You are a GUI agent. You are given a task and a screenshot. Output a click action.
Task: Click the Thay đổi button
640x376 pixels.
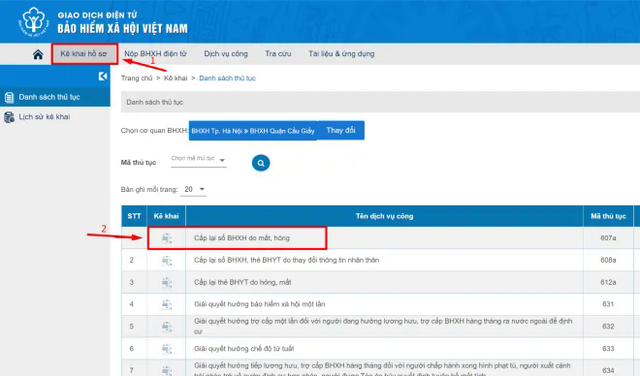(x=341, y=131)
